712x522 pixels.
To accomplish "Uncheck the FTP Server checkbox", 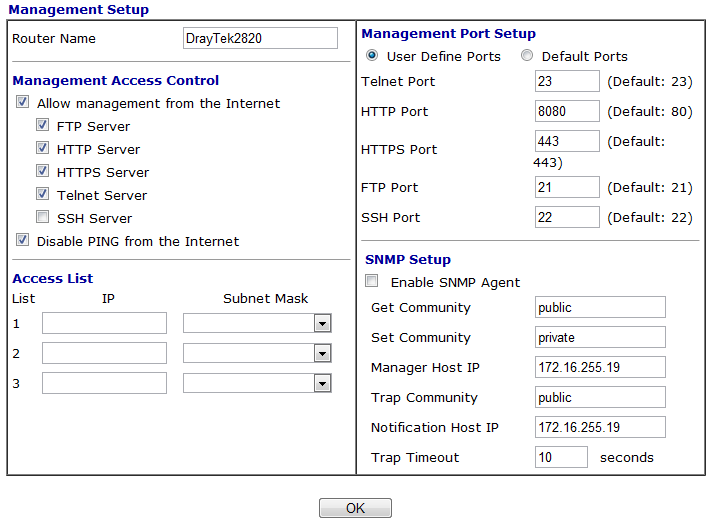I will pyautogui.click(x=42, y=126).
